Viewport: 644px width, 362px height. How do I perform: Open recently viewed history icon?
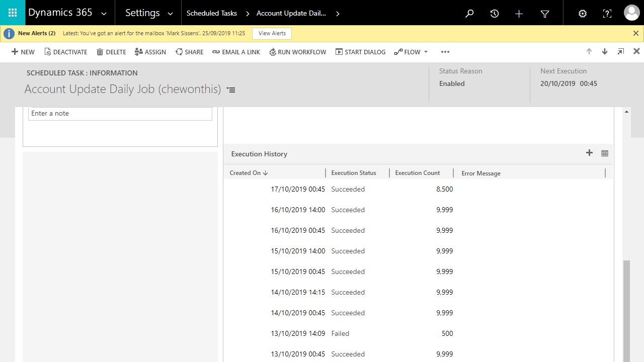point(495,14)
